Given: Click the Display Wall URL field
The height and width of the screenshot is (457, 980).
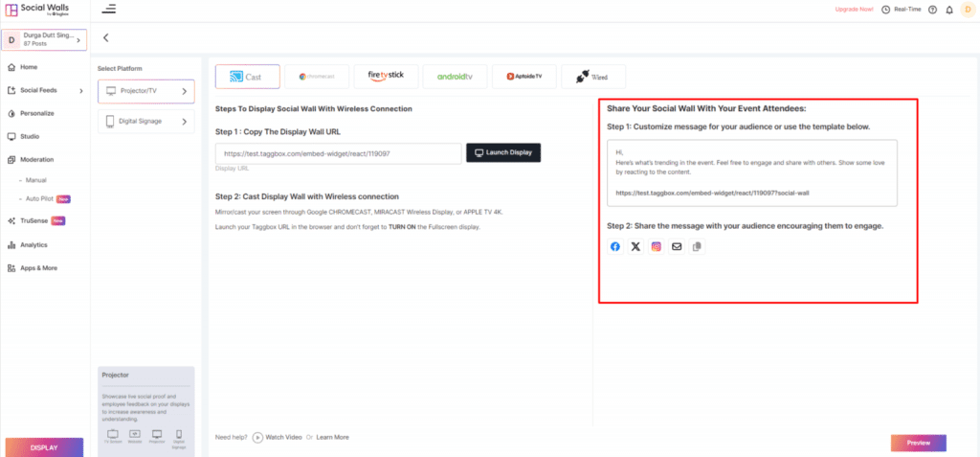Looking at the screenshot, I should click(338, 153).
